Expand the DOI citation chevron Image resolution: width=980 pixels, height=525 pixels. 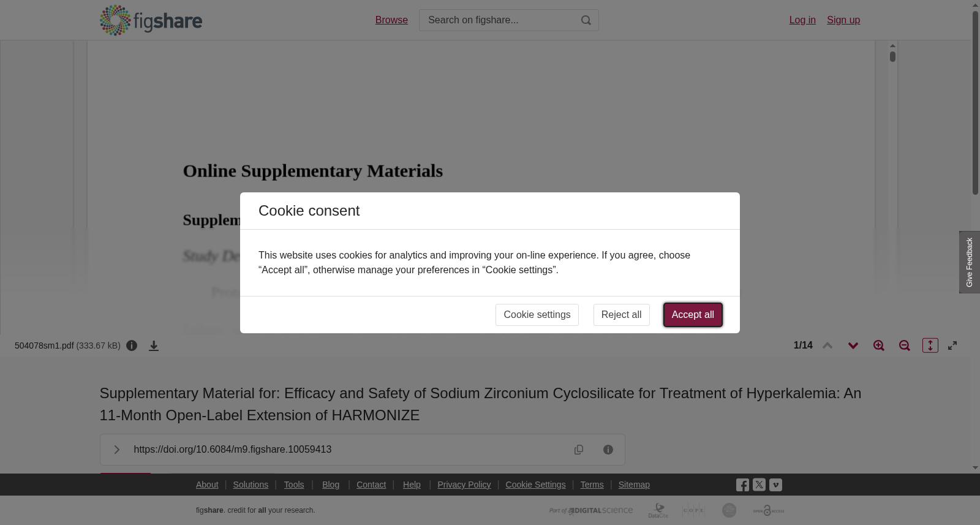point(116,450)
